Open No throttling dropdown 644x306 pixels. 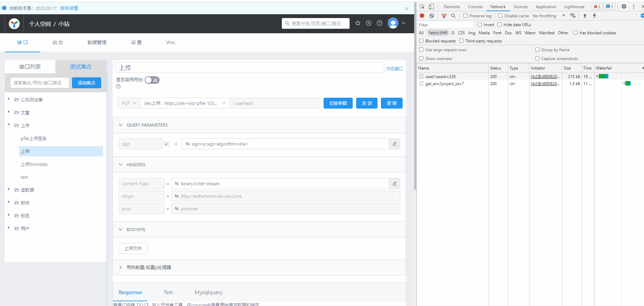tap(549, 16)
